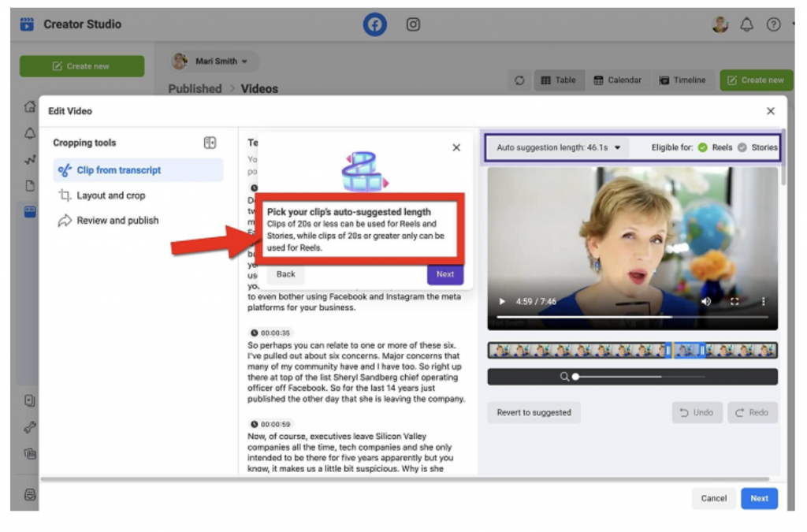Viewport: 807px width, 532px height.
Task: Click the Stories eligibility grey indicator
Action: click(742, 147)
